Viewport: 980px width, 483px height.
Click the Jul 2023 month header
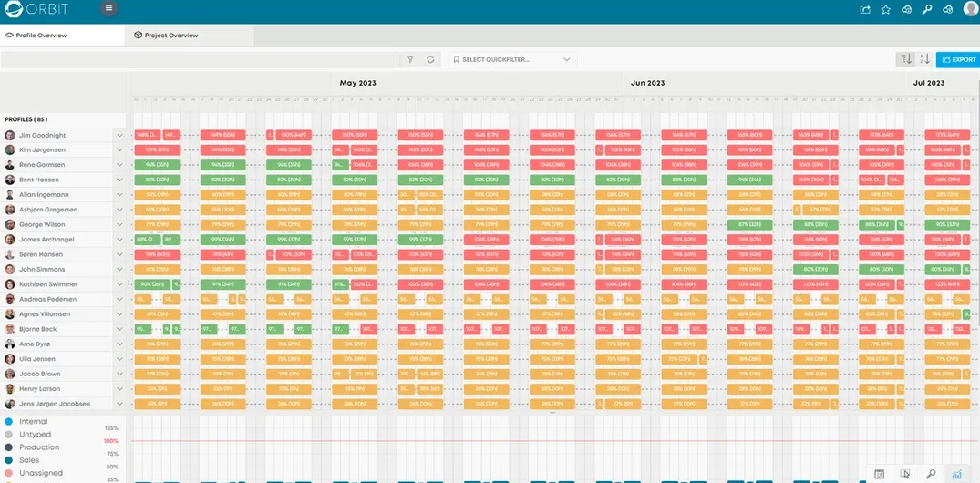coord(929,83)
